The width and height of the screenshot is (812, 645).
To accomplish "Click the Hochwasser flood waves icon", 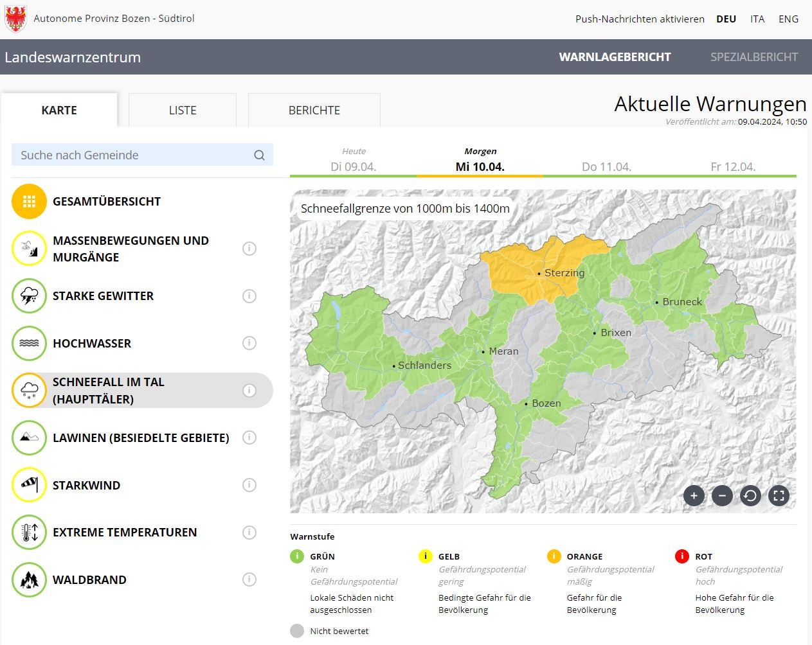I will [x=29, y=343].
